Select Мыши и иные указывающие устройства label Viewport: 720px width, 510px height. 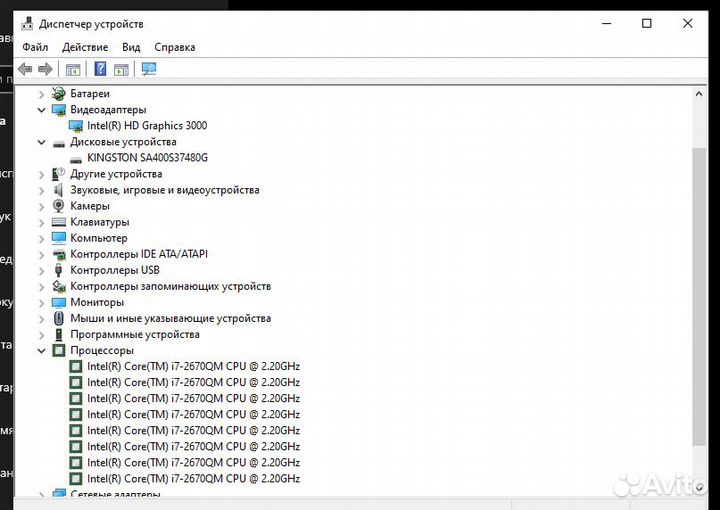click(x=170, y=318)
